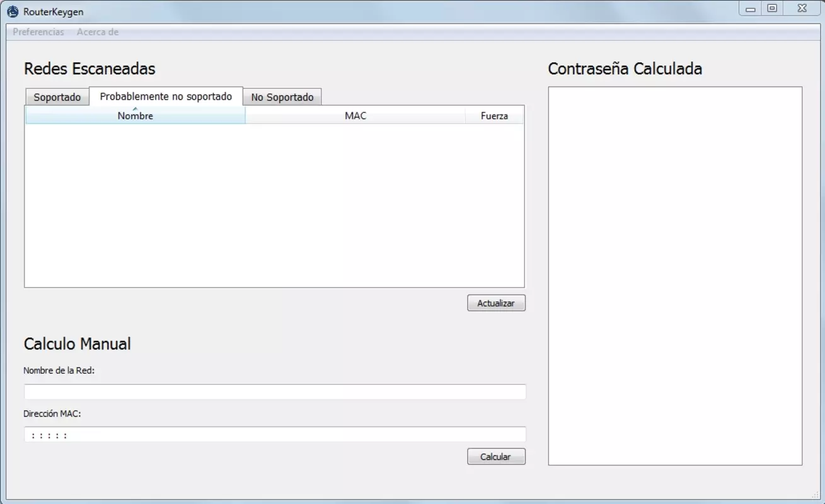Click the Fuerza column header
Image resolution: width=825 pixels, height=504 pixels.
tap(494, 115)
